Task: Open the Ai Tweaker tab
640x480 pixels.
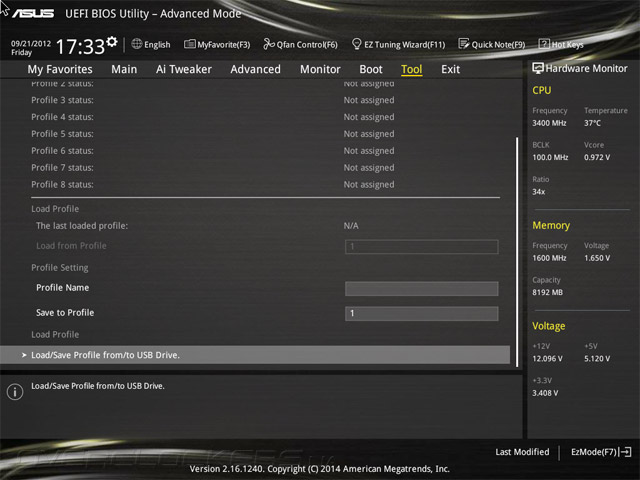Action: pyautogui.click(x=184, y=69)
